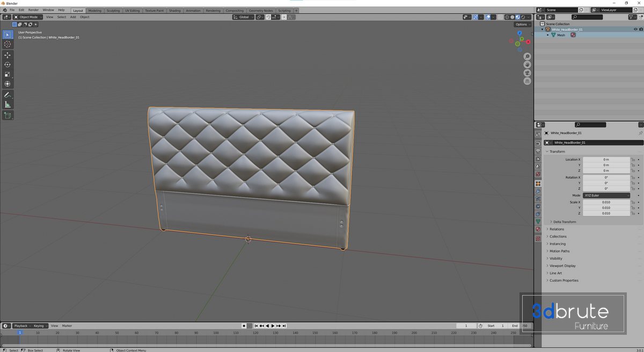Image resolution: width=644 pixels, height=352 pixels.
Task: Open the Modifier properties wrench tab
Action: click(538, 191)
